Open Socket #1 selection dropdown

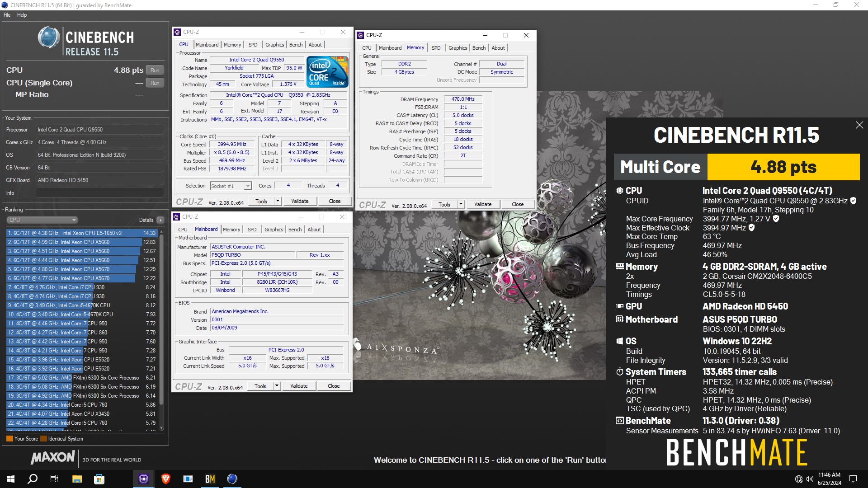(231, 186)
